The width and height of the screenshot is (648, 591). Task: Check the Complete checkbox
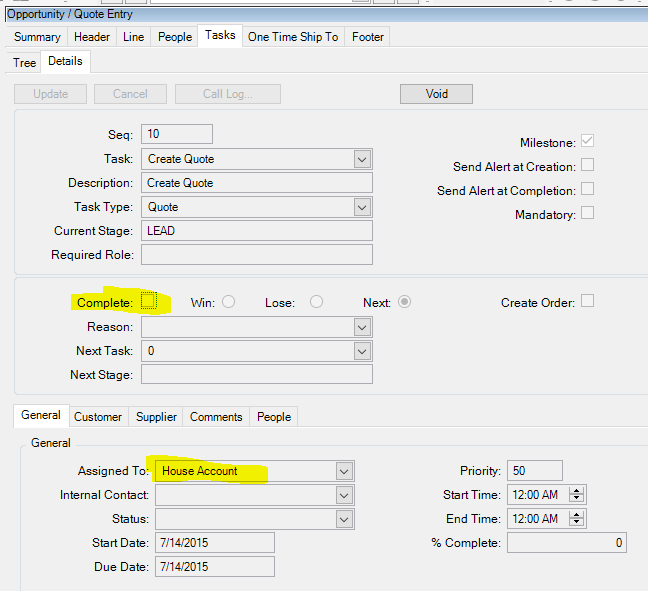(148, 301)
